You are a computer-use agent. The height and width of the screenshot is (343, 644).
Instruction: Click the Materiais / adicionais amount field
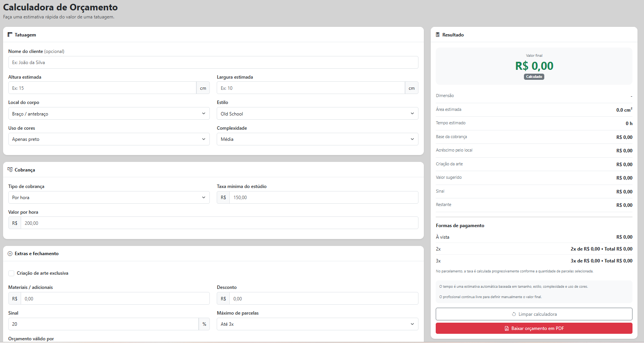pyautogui.click(x=115, y=298)
